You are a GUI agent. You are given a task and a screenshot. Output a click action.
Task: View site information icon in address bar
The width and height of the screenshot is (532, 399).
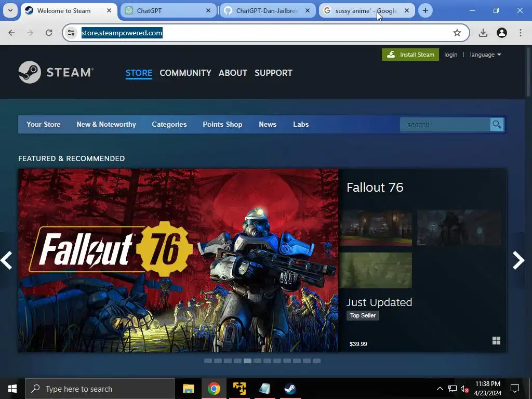point(71,33)
